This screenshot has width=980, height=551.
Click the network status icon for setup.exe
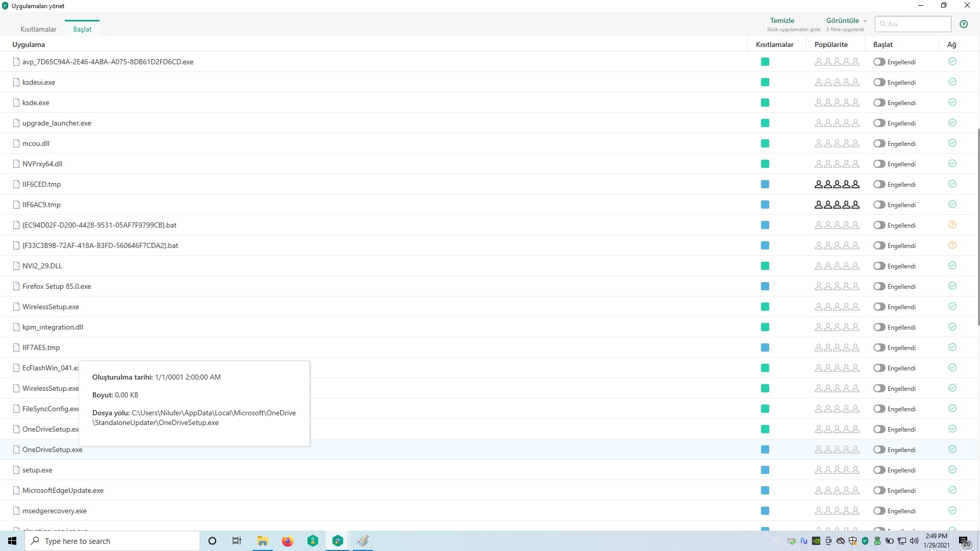tap(952, 470)
